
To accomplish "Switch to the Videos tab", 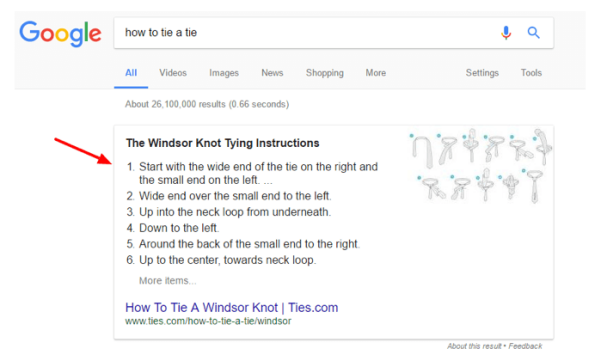I will click(x=173, y=73).
